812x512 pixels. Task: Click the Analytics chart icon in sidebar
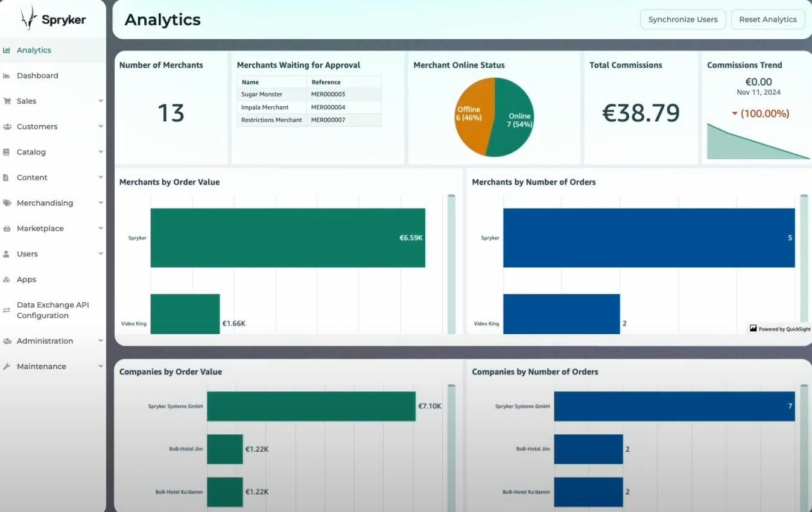[7, 50]
